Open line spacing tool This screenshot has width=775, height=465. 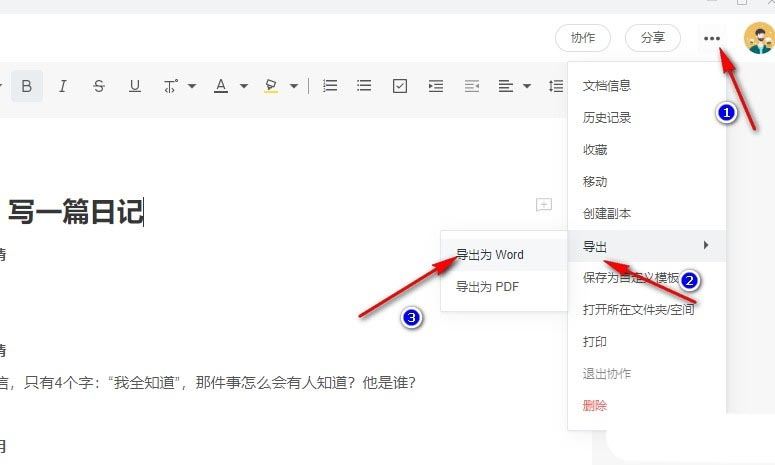coord(556,86)
